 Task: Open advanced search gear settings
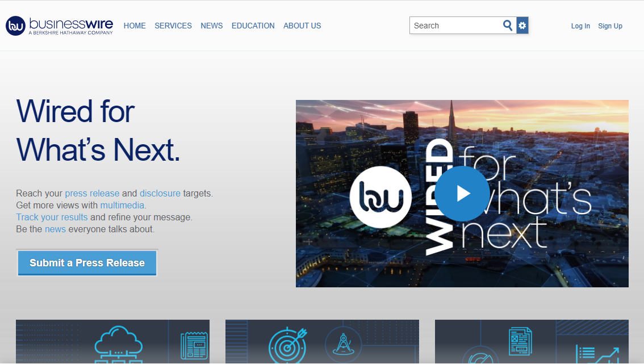coord(522,26)
